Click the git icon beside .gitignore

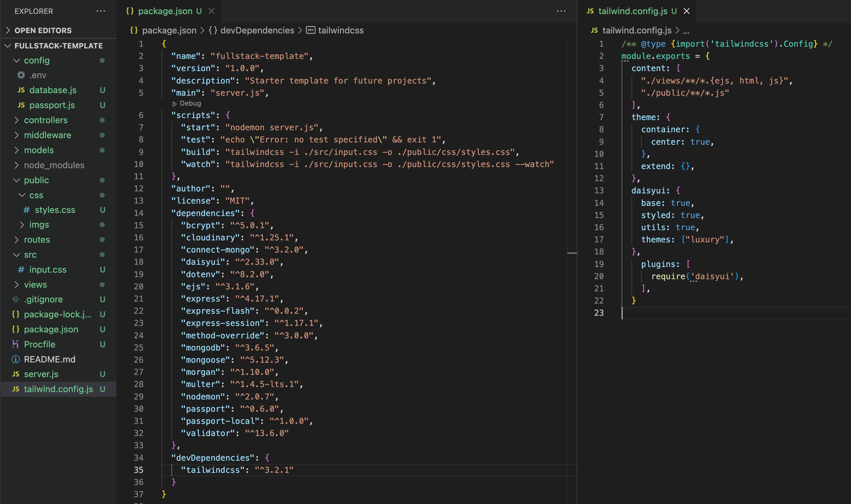click(x=16, y=299)
